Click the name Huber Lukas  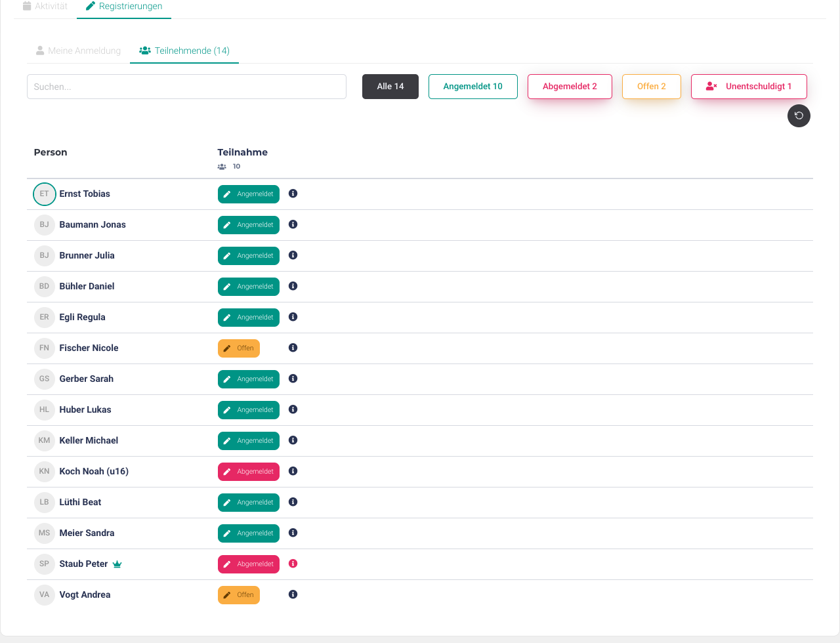(85, 409)
